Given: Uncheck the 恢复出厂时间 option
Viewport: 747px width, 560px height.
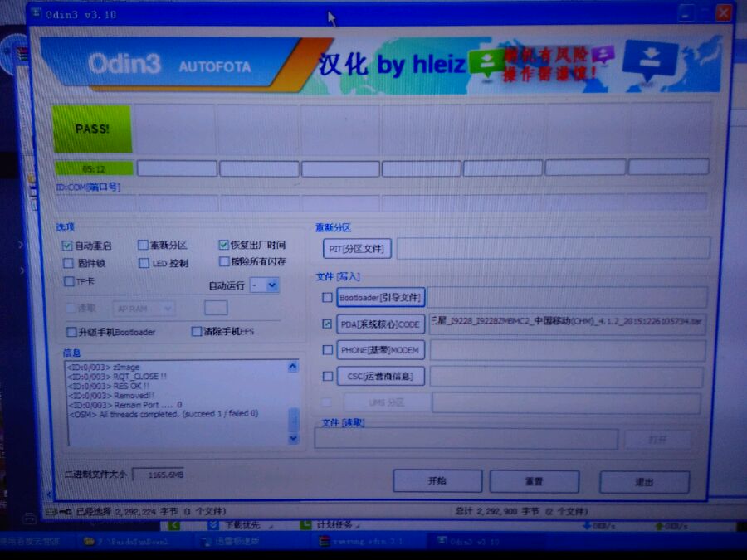Looking at the screenshot, I should (223, 245).
